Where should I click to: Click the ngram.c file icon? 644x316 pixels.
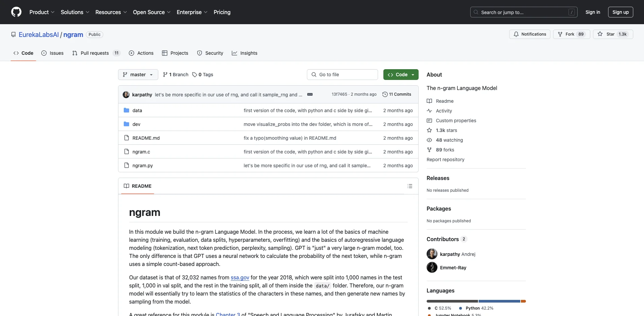(x=126, y=151)
